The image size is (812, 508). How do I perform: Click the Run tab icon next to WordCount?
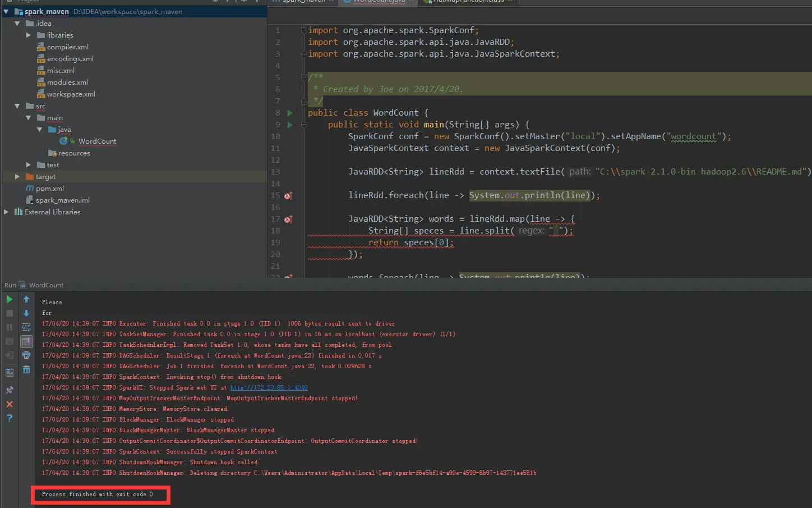pyautogui.click(x=22, y=285)
